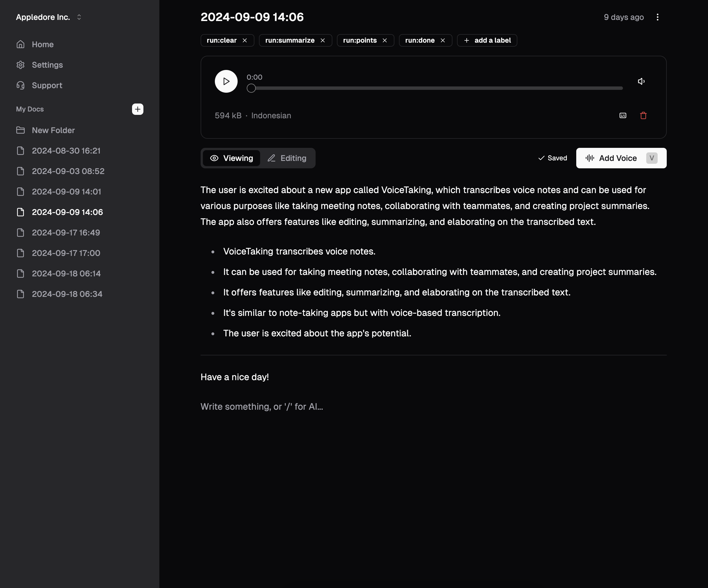Open Support from the sidebar
The height and width of the screenshot is (588, 708).
[x=47, y=86]
